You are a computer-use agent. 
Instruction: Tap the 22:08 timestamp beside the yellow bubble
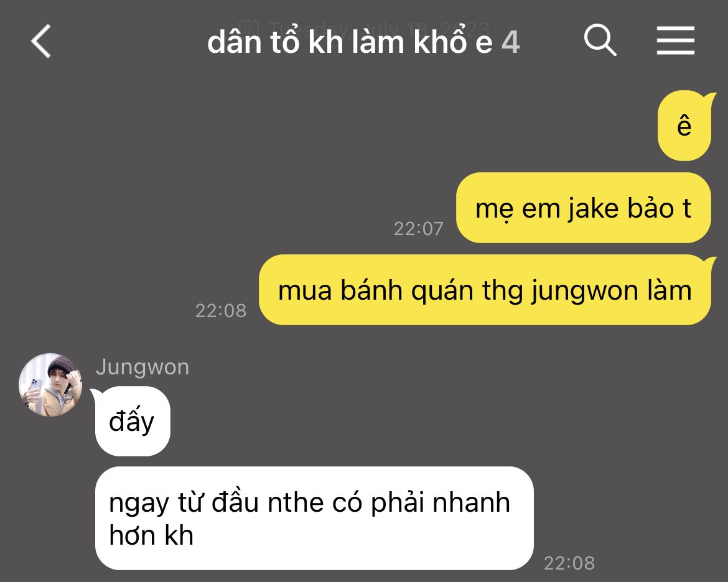221,311
